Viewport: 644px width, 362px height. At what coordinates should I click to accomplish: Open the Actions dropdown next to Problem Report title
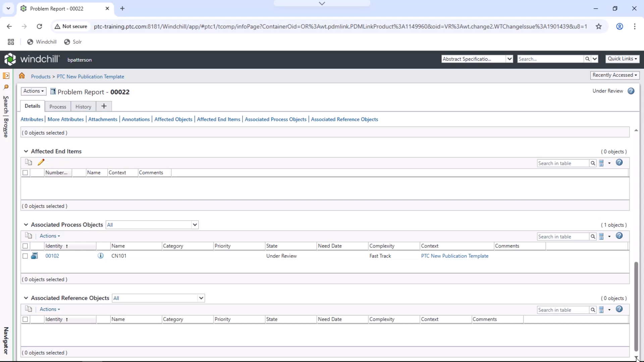34,91
